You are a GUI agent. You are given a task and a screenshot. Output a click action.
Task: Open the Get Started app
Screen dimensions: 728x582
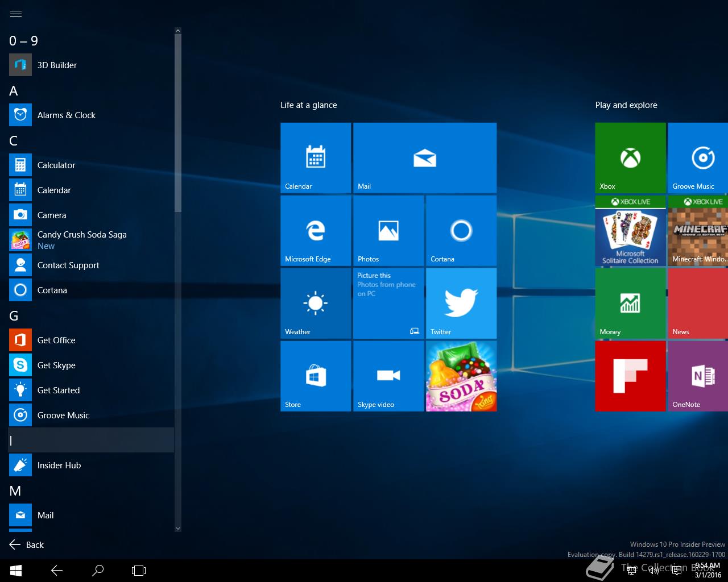point(91,390)
